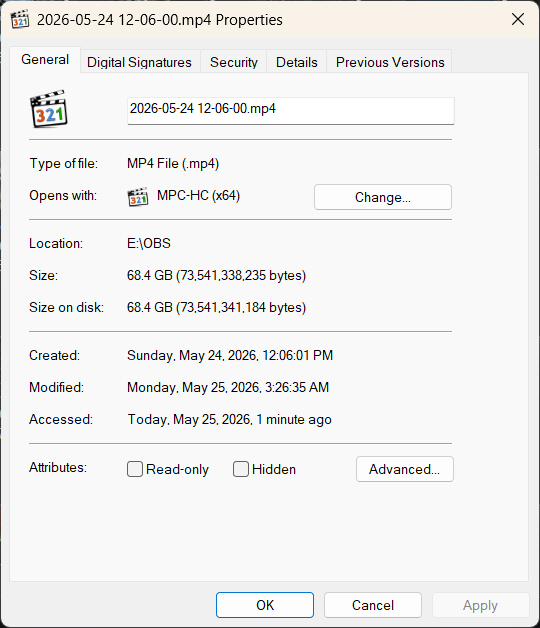Click the location value 'E:\OBS'
Viewport: 540px width, 628px height.
tap(149, 244)
